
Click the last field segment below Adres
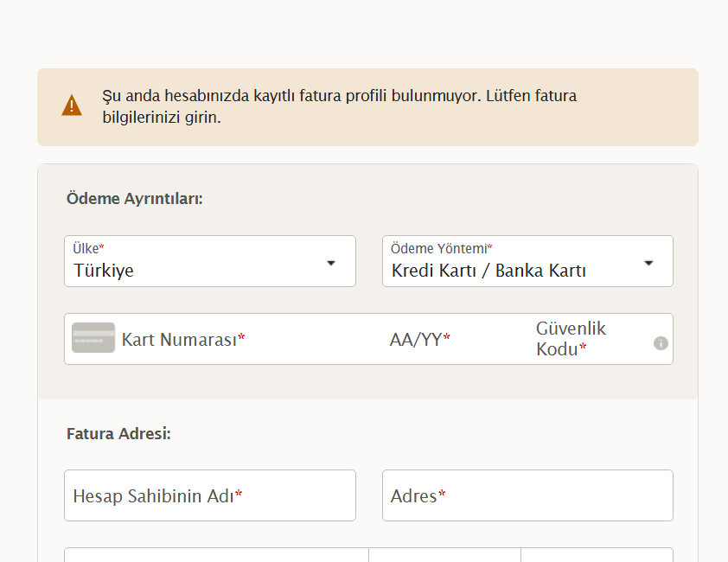[597, 555]
